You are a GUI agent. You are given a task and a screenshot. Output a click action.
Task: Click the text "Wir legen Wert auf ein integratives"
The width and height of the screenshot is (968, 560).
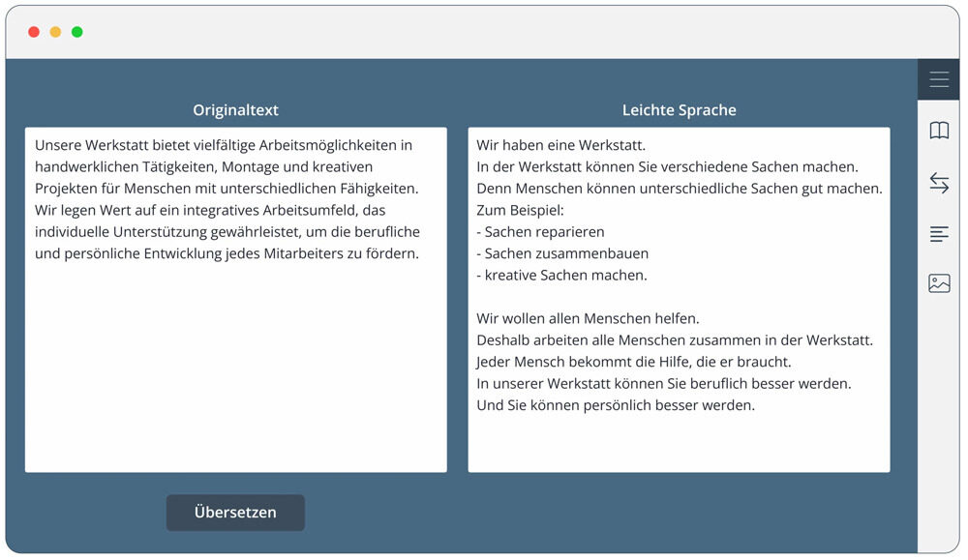(x=147, y=210)
